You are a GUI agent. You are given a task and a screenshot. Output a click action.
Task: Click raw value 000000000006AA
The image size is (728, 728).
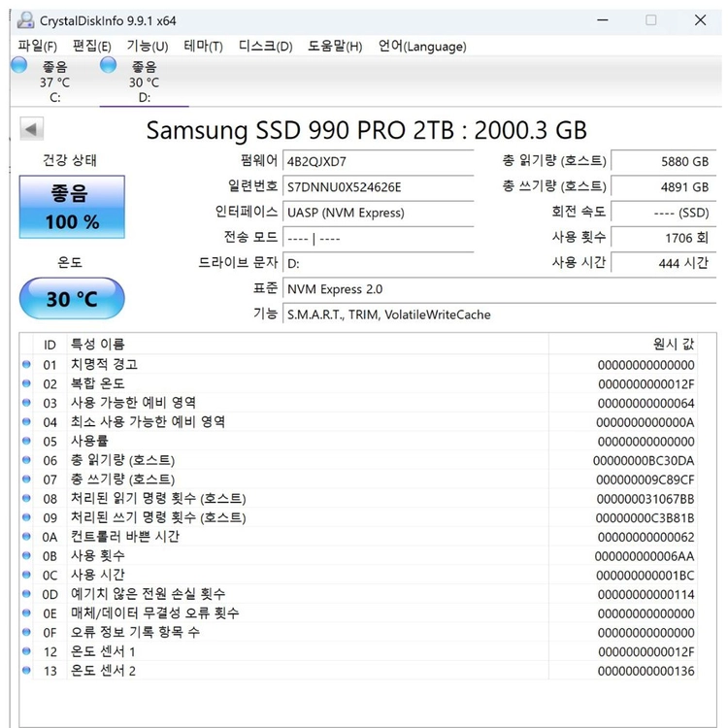tap(645, 556)
